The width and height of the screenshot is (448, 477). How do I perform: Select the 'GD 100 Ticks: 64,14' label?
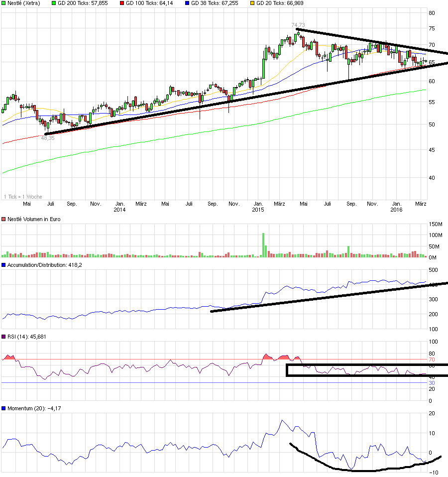[149, 3]
